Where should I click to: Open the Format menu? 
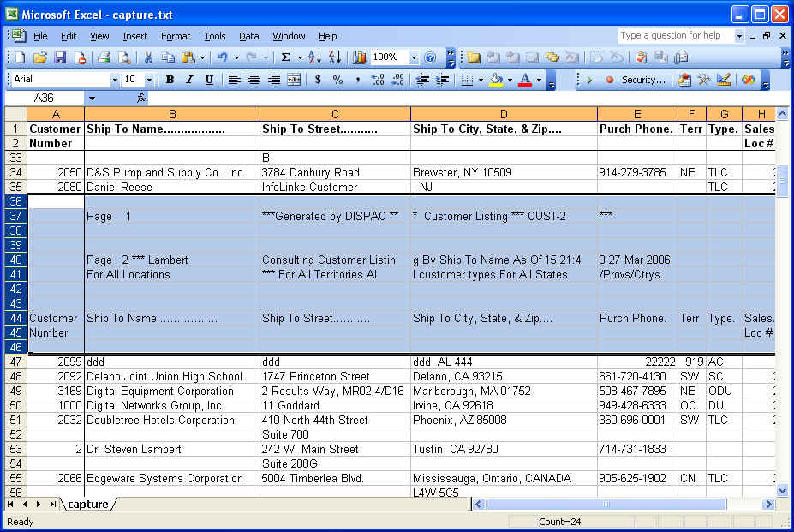point(176,36)
